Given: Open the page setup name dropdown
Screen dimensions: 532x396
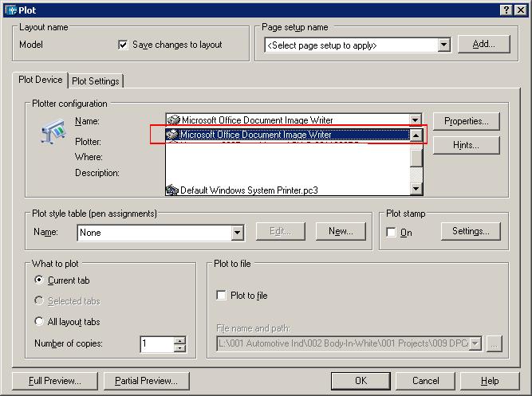Looking at the screenshot, I should (443, 45).
